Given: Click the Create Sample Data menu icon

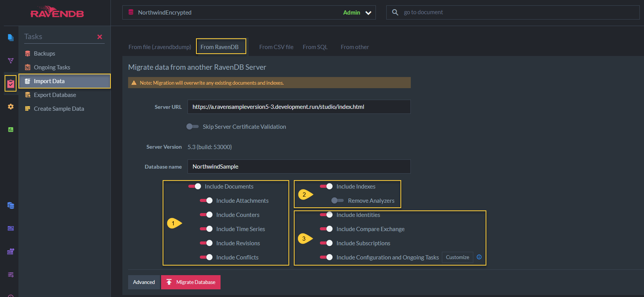Looking at the screenshot, I should point(28,109).
